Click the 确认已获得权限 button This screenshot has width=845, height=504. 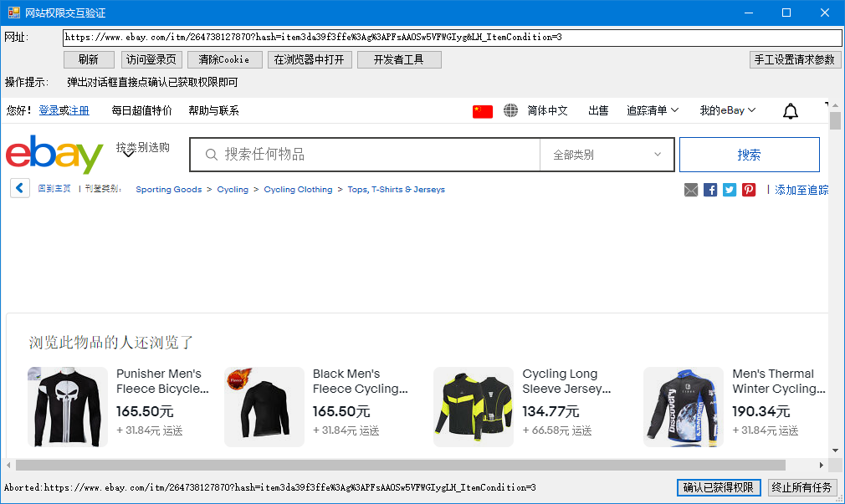tap(719, 487)
